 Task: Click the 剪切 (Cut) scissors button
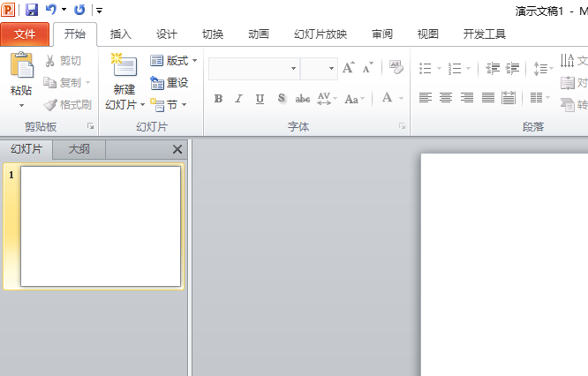pos(63,61)
